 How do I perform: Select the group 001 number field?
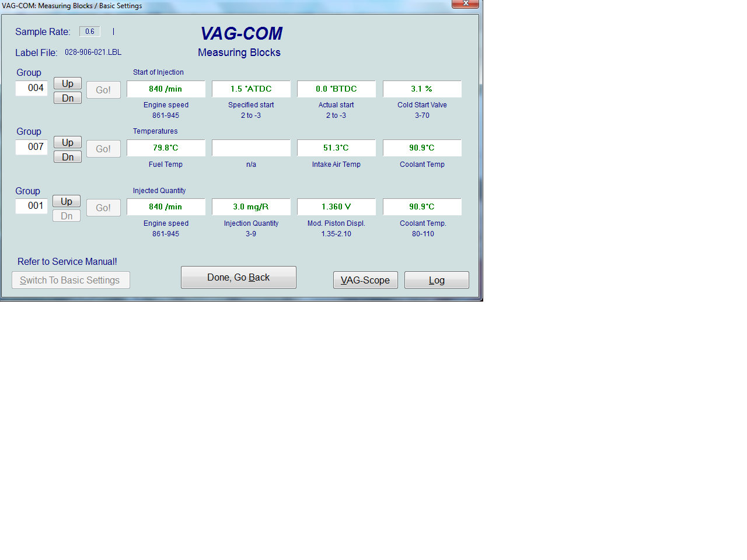click(32, 206)
